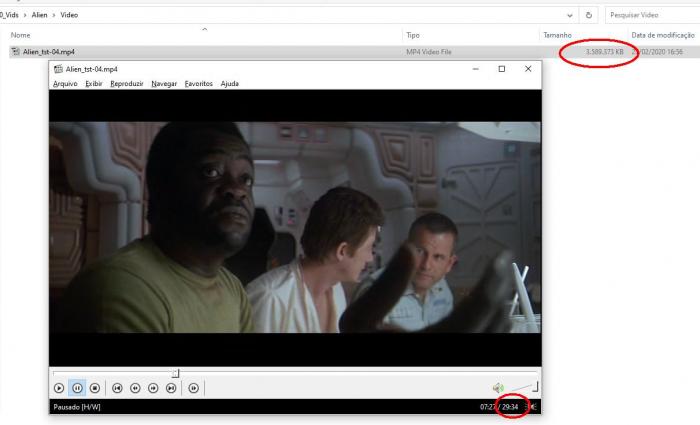The height and width of the screenshot is (425, 700).
Task: Open the Favoritos menu
Action: [x=198, y=84]
